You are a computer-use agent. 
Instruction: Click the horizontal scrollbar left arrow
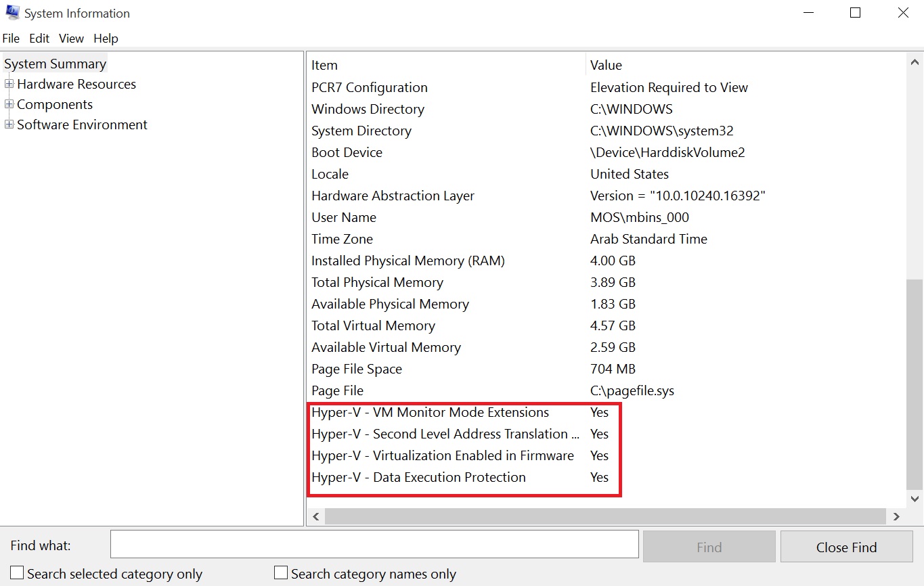pos(316,516)
